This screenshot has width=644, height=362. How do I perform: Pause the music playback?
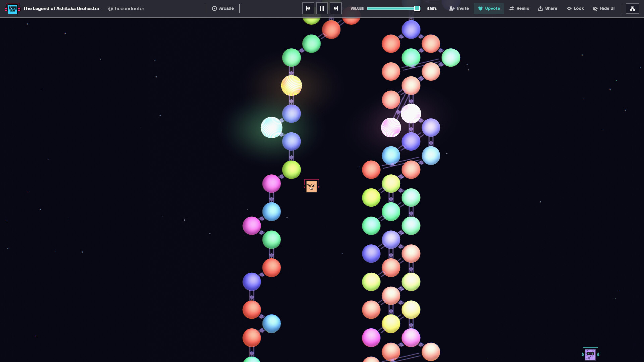[322, 8]
